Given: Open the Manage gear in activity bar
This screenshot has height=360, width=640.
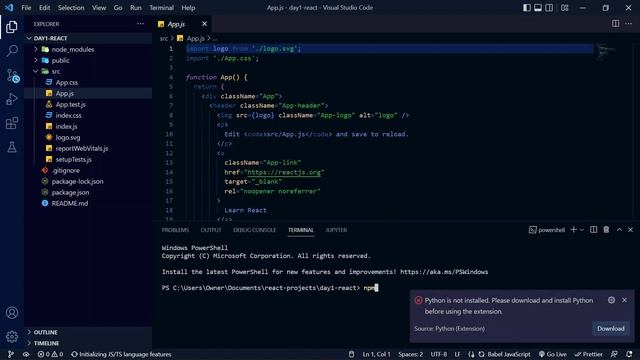Looking at the screenshot, I should (x=12, y=336).
